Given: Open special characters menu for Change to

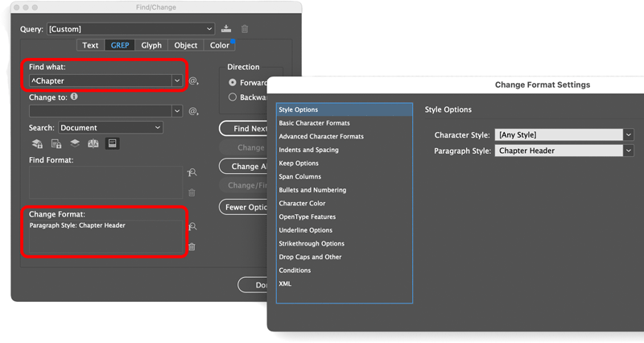Looking at the screenshot, I should 193,111.
